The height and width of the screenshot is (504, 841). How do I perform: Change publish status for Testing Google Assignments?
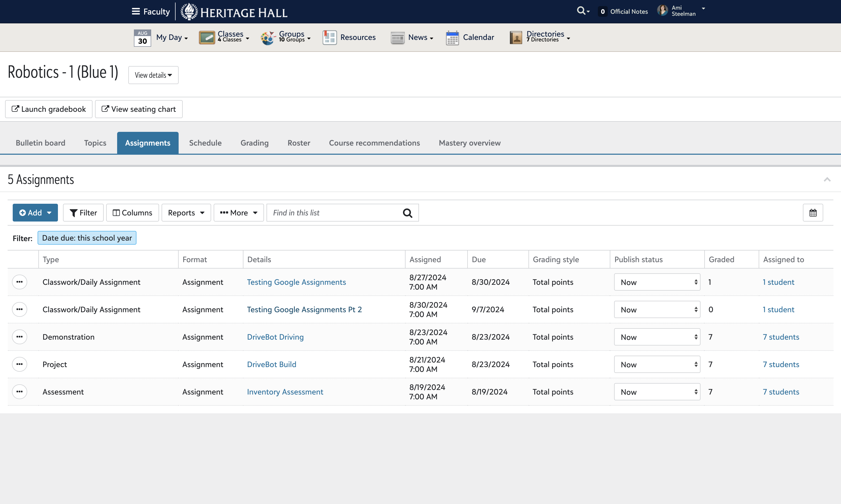(x=657, y=282)
